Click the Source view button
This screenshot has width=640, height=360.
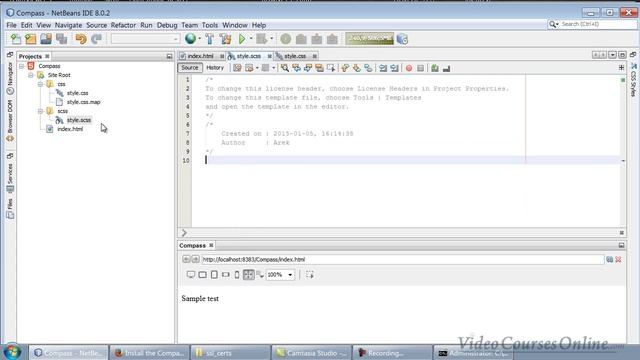[x=190, y=68]
